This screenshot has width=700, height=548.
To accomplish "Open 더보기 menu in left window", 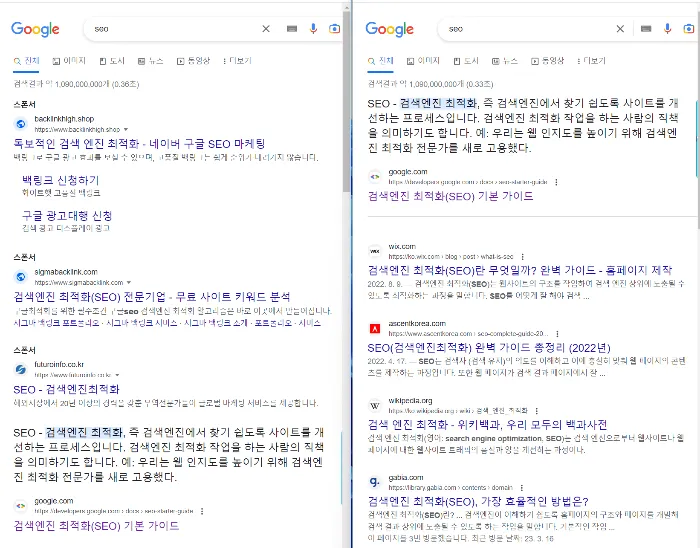I will [x=237, y=61].
